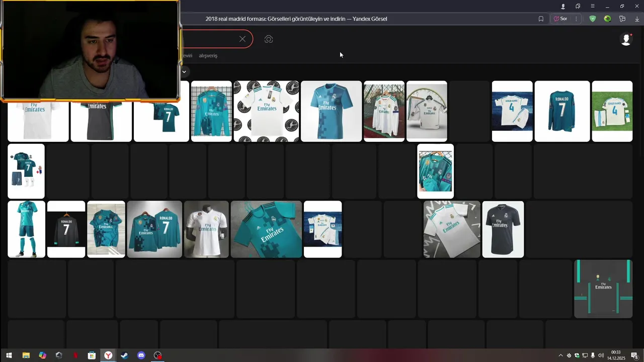Clear the search box with the X icon

[243, 39]
